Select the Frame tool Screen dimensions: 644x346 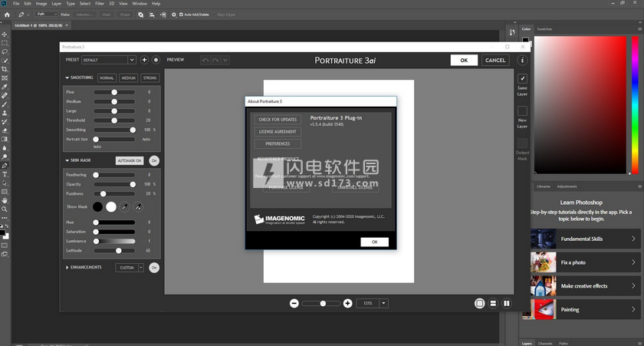pos(5,78)
